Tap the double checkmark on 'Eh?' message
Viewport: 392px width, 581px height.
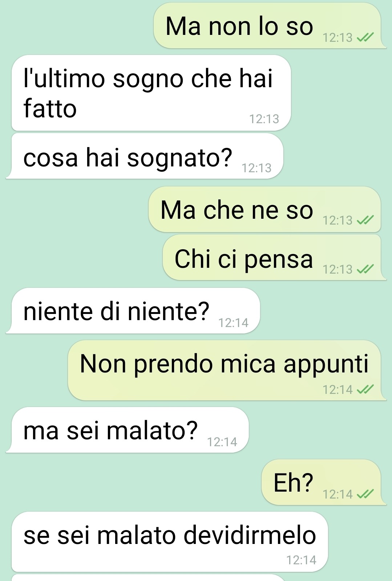point(365,494)
